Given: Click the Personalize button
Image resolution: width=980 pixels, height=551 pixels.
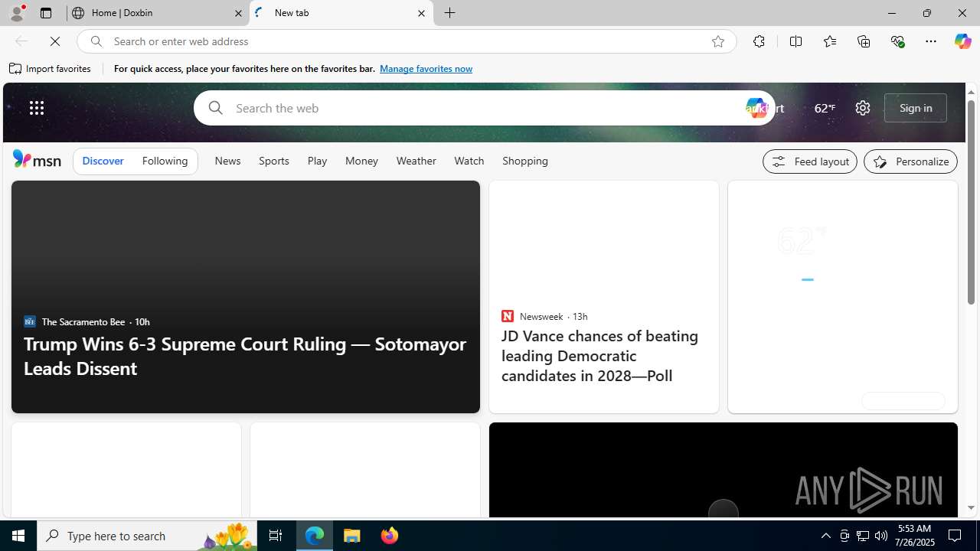Looking at the screenshot, I should tap(910, 161).
